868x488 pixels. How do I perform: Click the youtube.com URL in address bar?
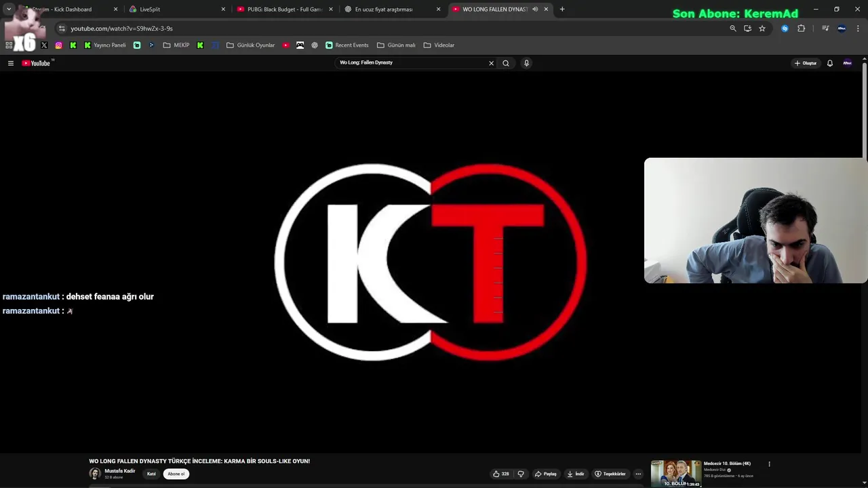(x=122, y=28)
